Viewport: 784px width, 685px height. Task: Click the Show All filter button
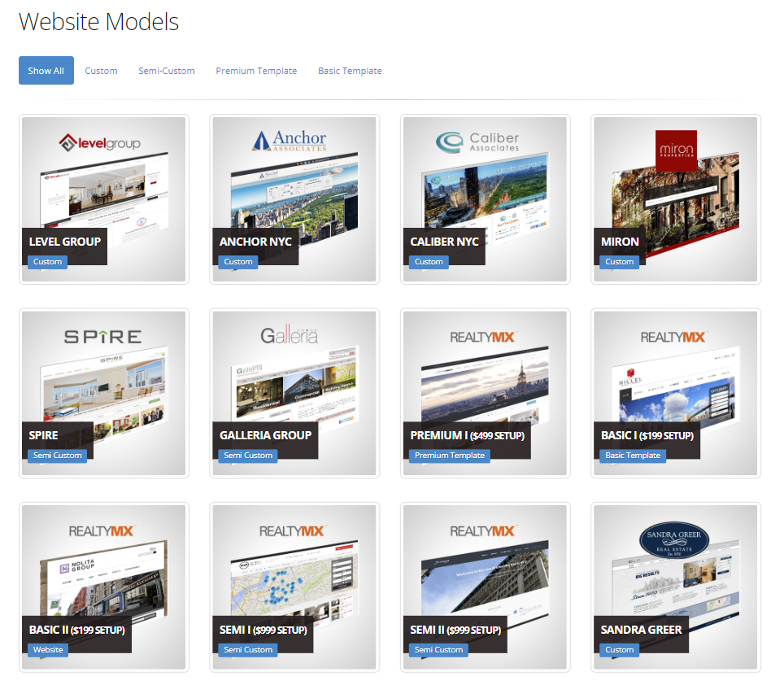pyautogui.click(x=46, y=70)
